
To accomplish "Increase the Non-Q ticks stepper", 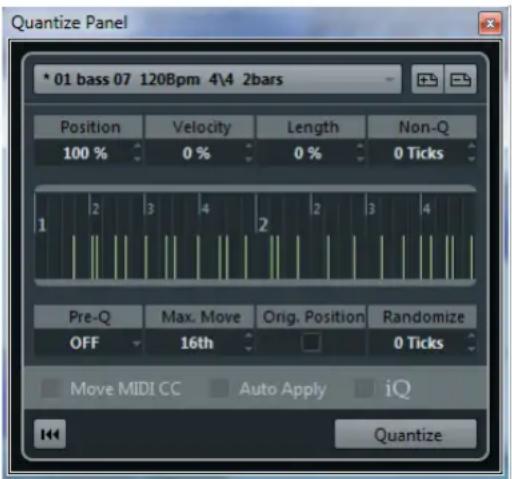I will 472,147.
